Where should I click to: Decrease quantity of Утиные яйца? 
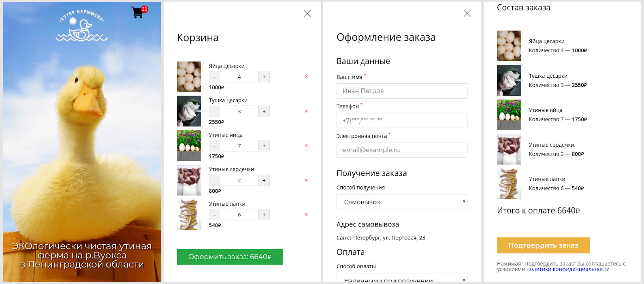[215, 146]
